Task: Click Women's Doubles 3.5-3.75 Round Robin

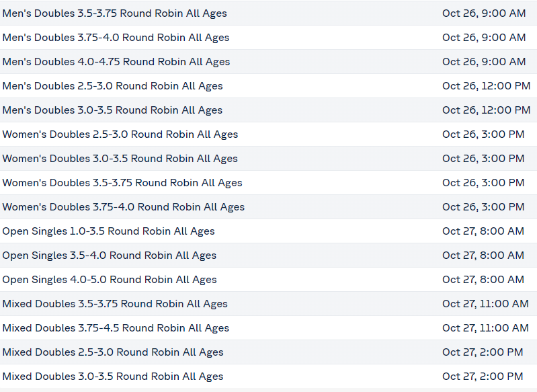Action: (x=122, y=183)
